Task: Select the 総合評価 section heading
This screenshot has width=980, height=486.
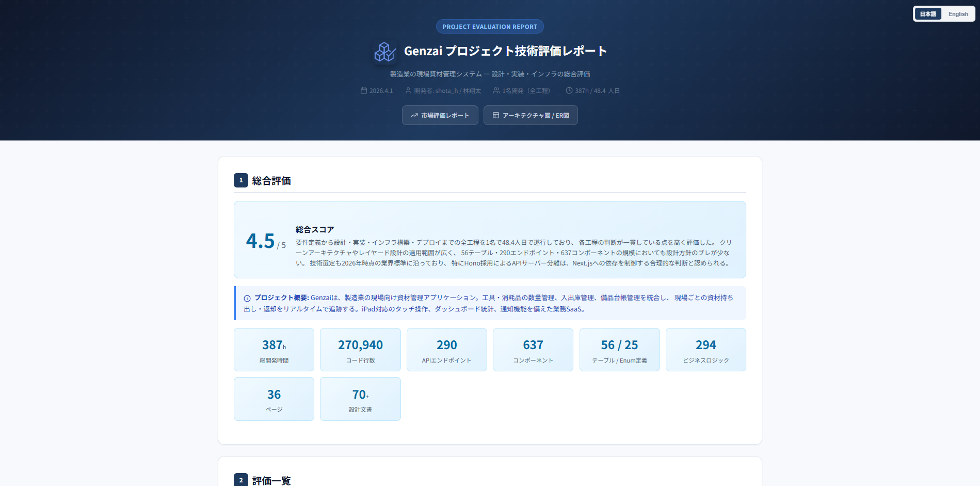Action: click(270, 180)
